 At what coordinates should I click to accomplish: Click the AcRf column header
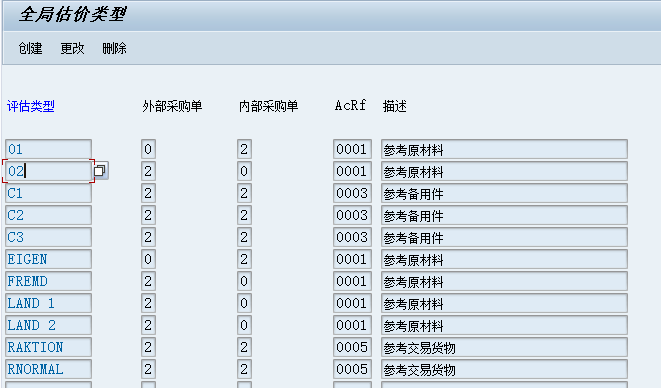pos(350,105)
